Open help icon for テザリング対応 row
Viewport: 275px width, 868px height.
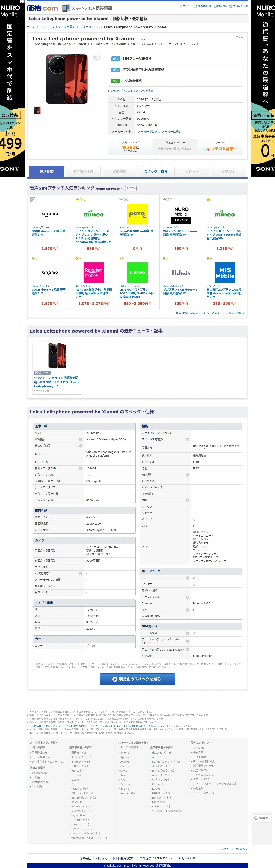(188, 597)
